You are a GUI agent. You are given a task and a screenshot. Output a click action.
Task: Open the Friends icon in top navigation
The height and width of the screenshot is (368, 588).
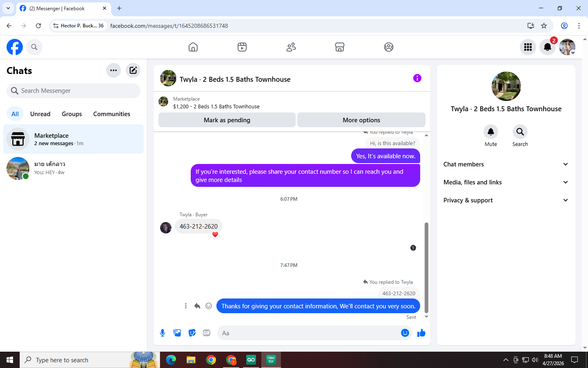pyautogui.click(x=291, y=47)
